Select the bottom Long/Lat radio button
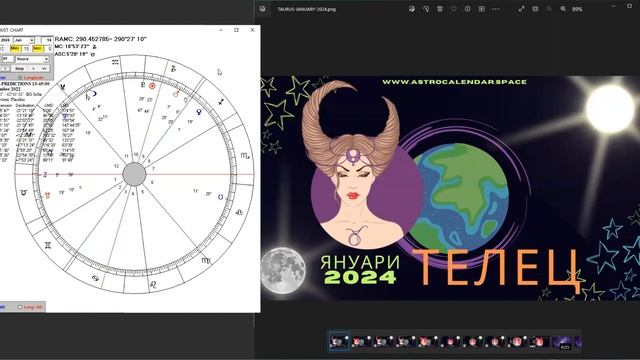The image size is (640, 360). [x=20, y=307]
